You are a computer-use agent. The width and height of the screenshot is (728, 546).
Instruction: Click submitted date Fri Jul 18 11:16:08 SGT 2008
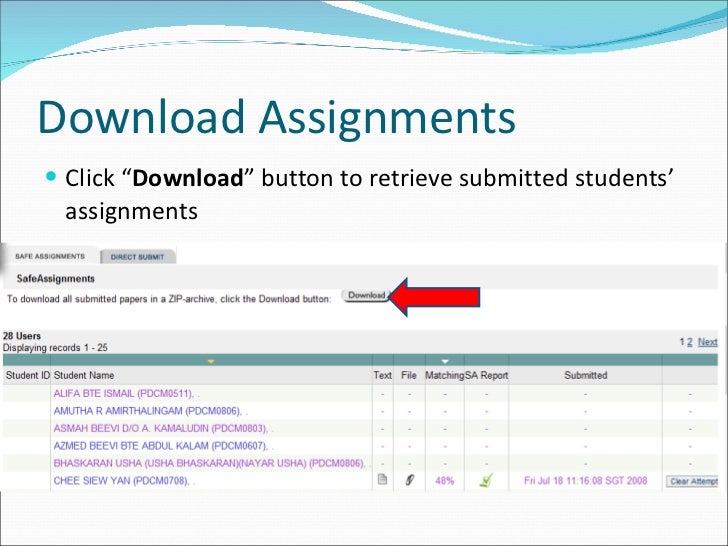point(585,481)
